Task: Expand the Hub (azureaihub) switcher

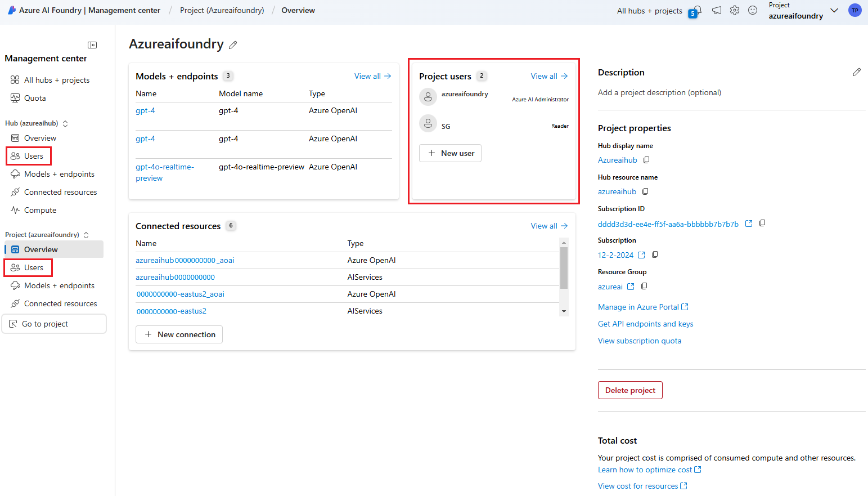Action: tap(65, 123)
